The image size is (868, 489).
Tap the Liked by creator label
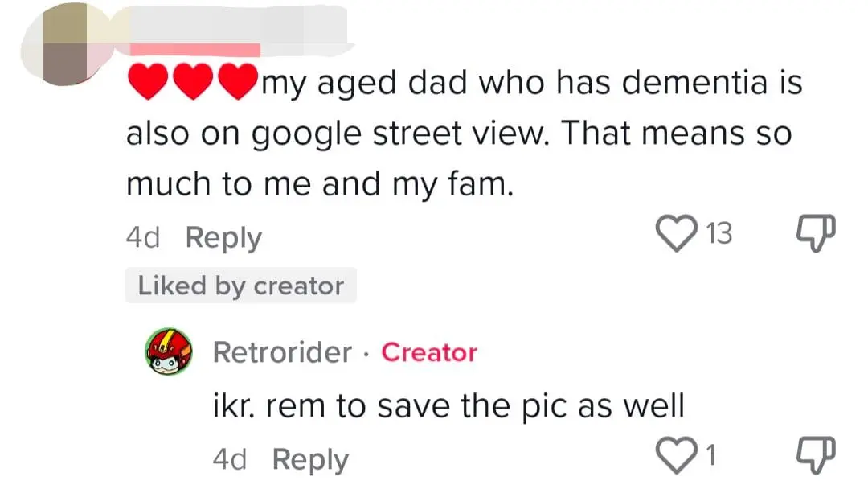coord(240,286)
